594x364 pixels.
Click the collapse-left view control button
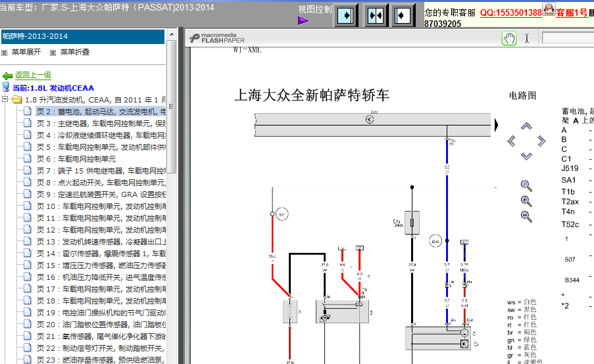tap(403, 16)
